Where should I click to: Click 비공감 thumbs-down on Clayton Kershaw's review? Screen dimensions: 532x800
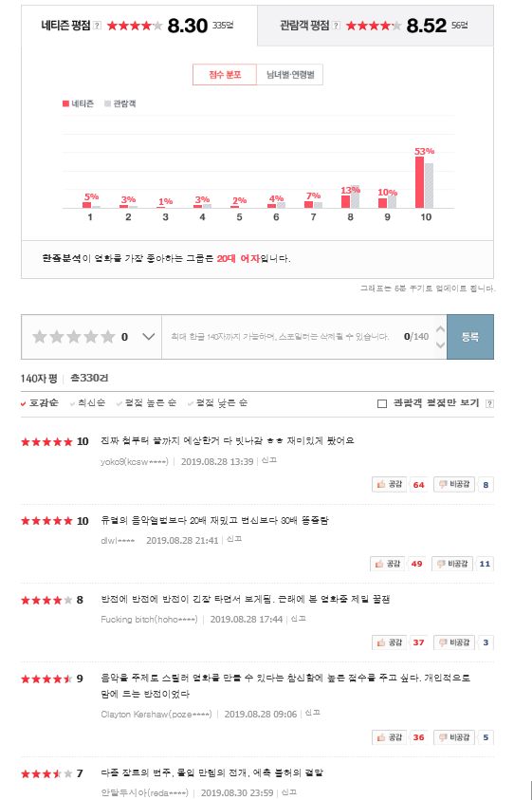click(x=454, y=737)
